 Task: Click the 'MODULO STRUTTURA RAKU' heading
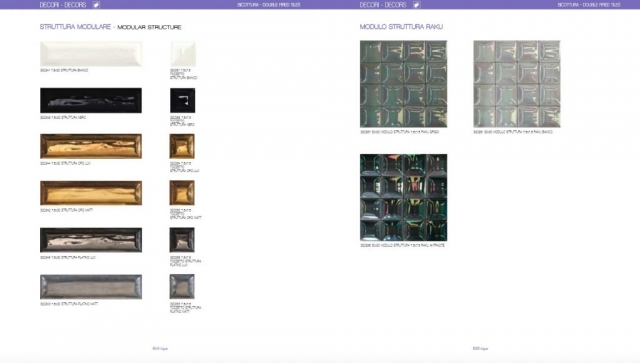click(401, 27)
